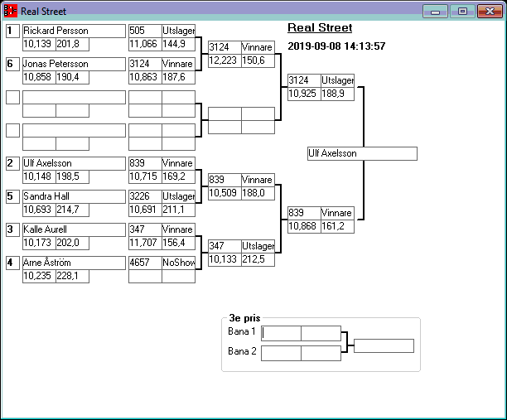Click seed number box 6

pos(12,64)
